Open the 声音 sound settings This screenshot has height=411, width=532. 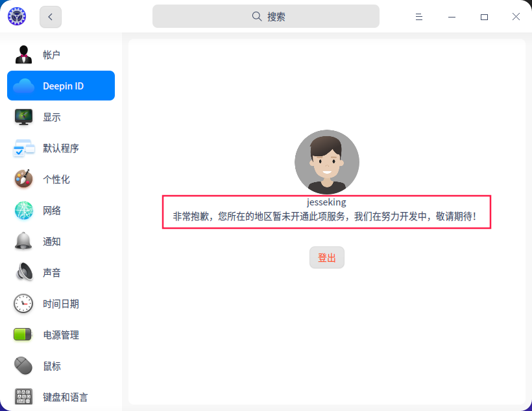(x=61, y=272)
